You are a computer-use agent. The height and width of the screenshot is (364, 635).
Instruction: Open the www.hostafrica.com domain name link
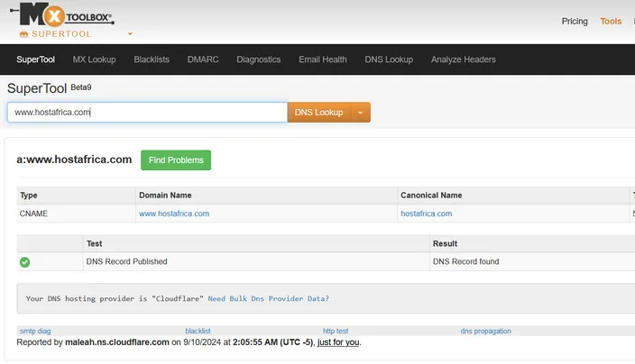[174, 214]
